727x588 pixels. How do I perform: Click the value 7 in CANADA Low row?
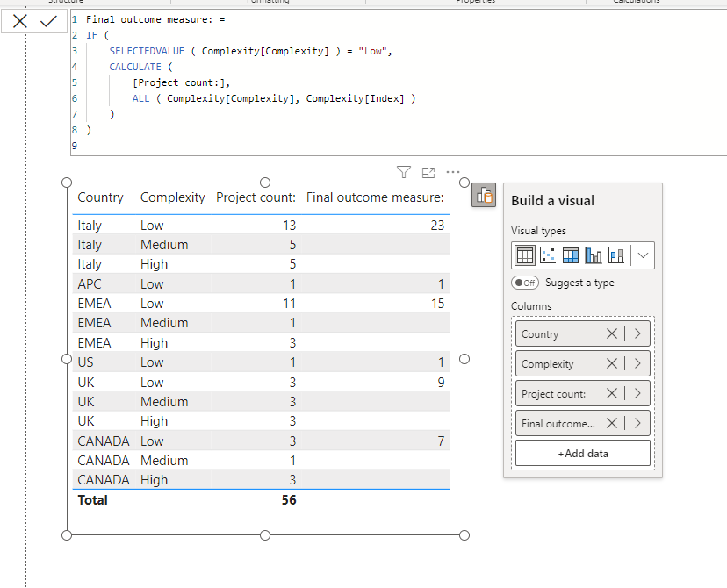[x=441, y=441]
